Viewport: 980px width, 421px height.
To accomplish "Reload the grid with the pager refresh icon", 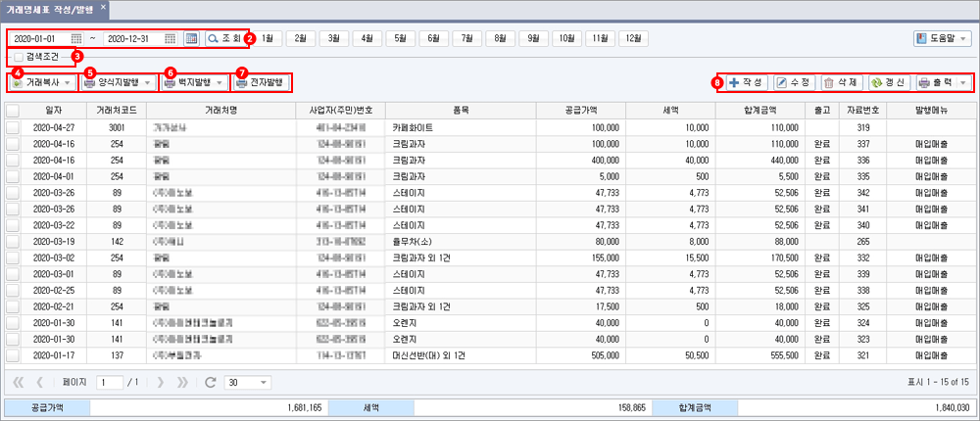I will tap(210, 382).
